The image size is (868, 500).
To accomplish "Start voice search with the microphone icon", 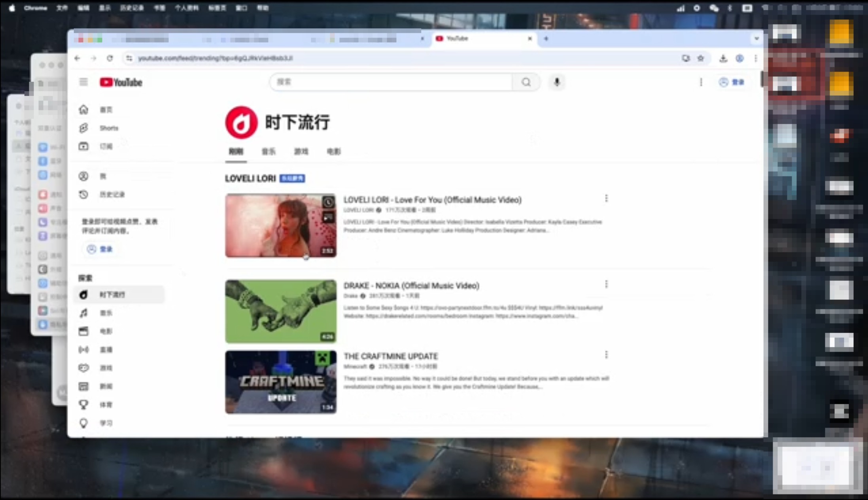I will click(x=557, y=82).
